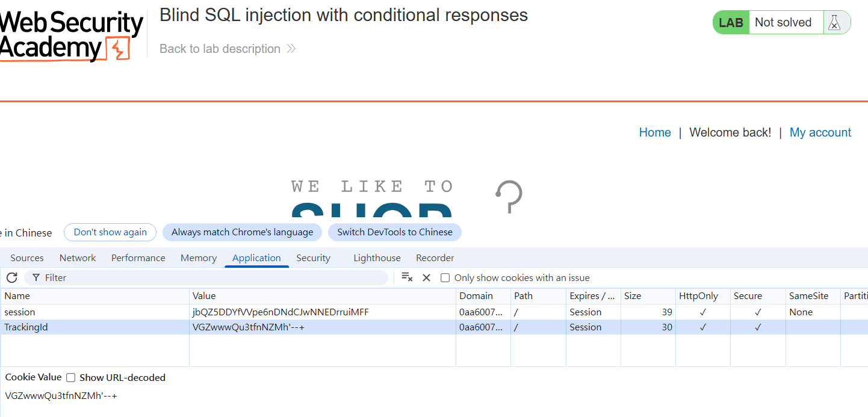Enable Only show cookies with an issue

click(445, 278)
